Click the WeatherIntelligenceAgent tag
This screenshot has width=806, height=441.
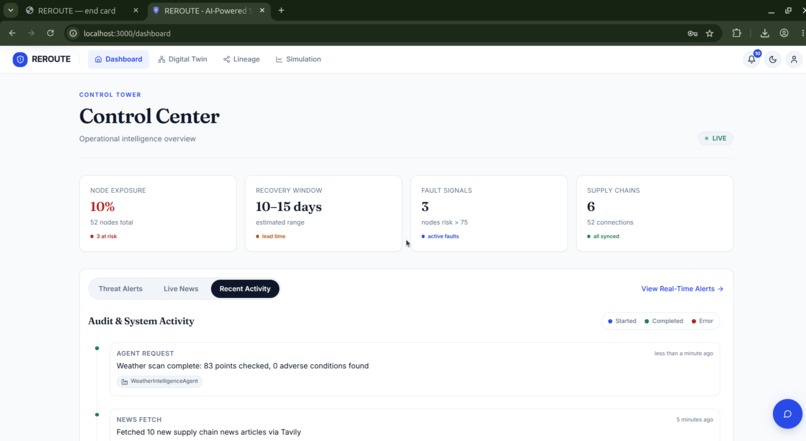159,381
